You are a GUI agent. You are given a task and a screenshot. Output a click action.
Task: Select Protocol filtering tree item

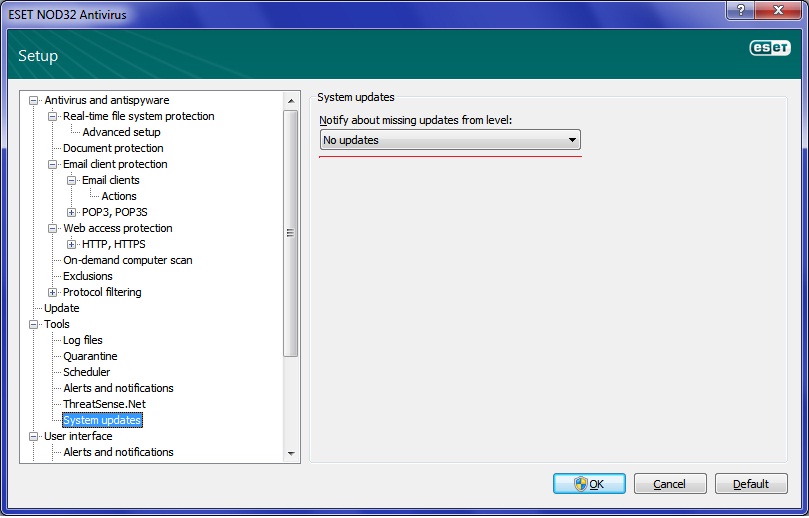point(102,292)
